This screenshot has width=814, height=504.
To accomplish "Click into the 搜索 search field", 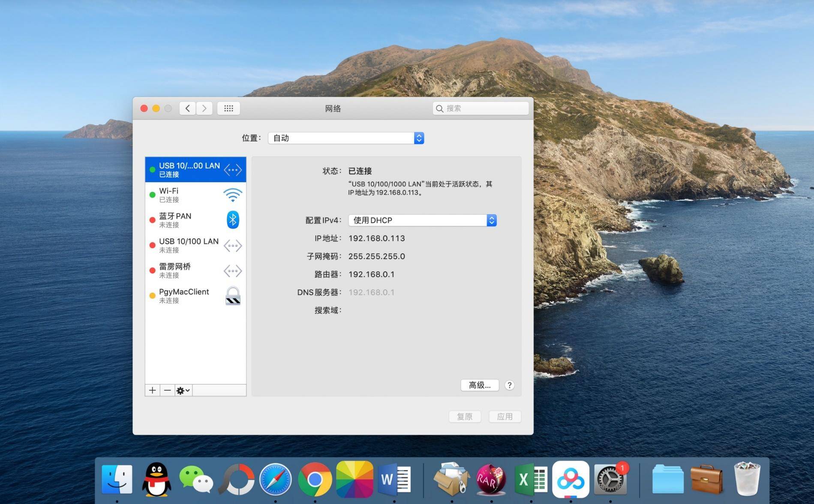I will [480, 108].
